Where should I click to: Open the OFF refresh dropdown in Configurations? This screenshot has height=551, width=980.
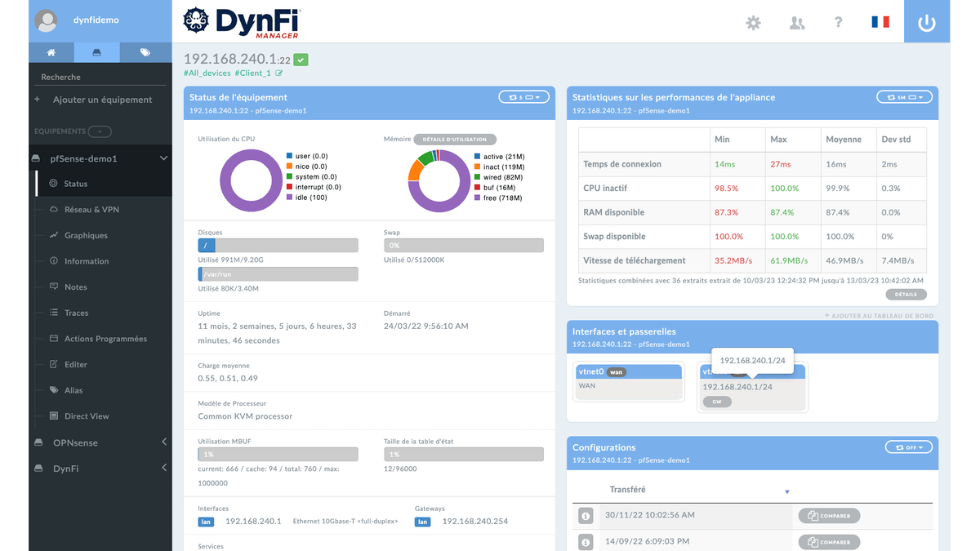pyautogui.click(x=908, y=447)
